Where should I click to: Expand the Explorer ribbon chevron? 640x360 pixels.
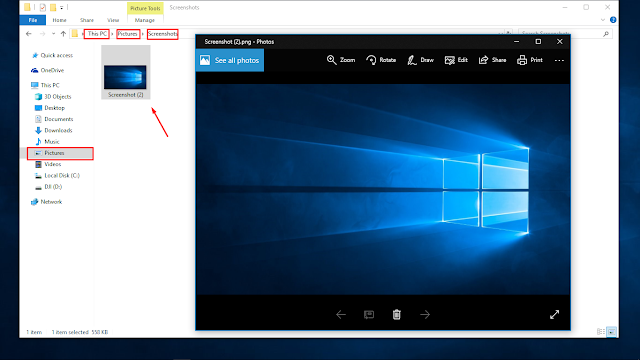tap(603, 20)
